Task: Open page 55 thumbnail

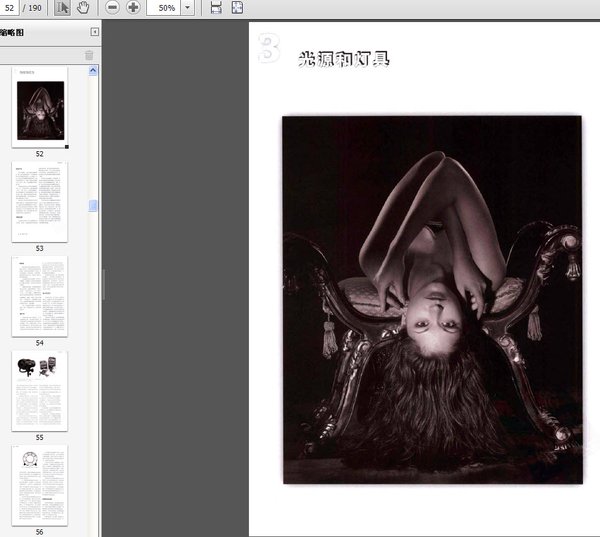Action: click(x=40, y=391)
